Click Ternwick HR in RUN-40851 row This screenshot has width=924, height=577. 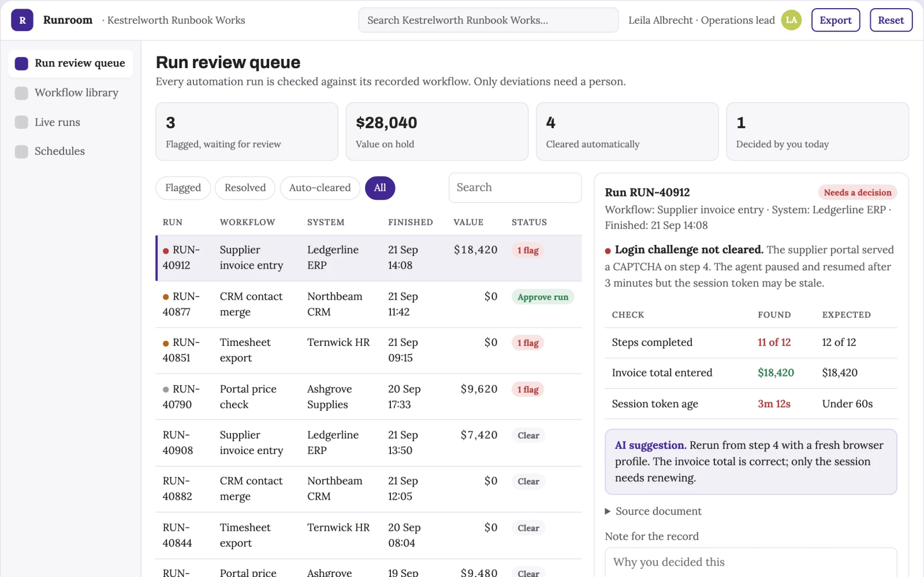click(x=338, y=343)
